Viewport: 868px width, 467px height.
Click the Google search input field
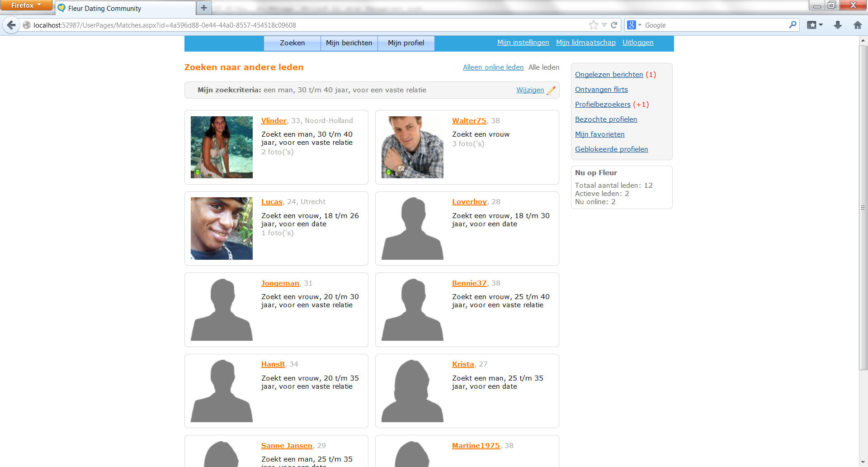tap(716, 25)
